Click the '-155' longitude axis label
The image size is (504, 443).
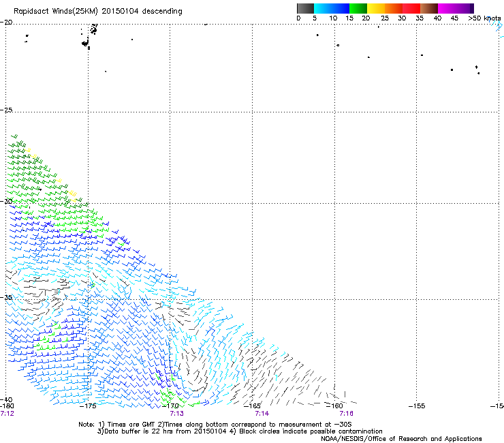pyautogui.click(x=417, y=406)
